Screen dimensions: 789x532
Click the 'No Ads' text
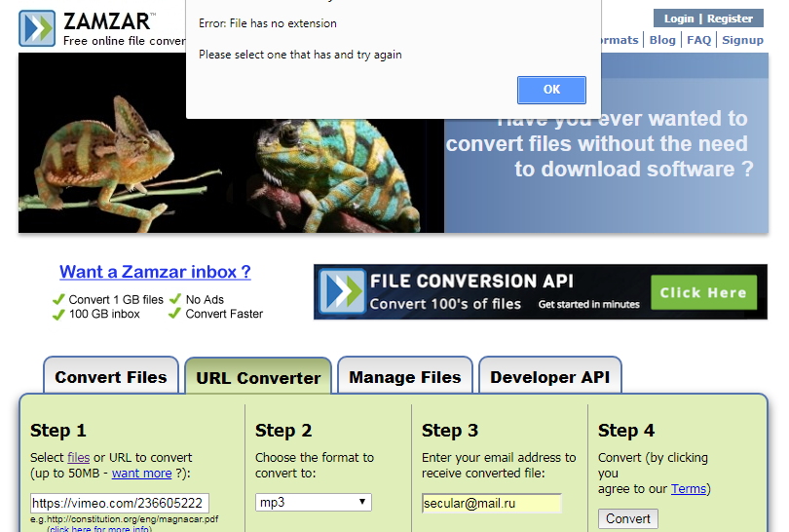(205, 300)
